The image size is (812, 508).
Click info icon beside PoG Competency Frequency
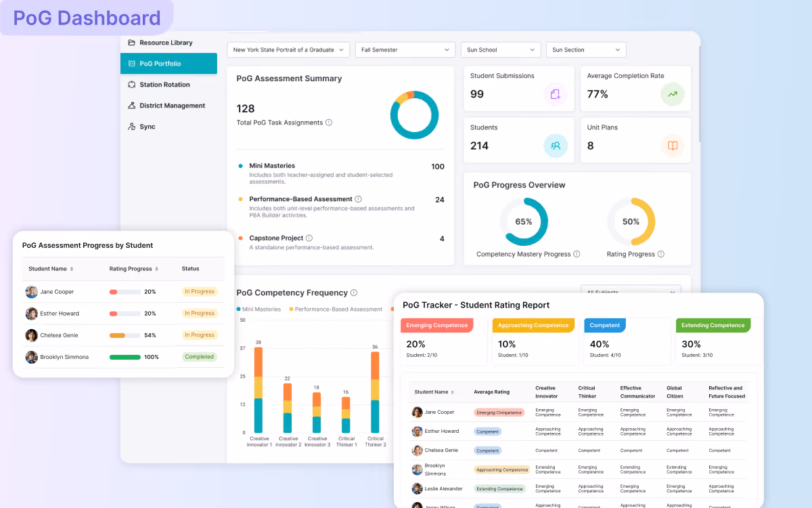click(x=354, y=293)
